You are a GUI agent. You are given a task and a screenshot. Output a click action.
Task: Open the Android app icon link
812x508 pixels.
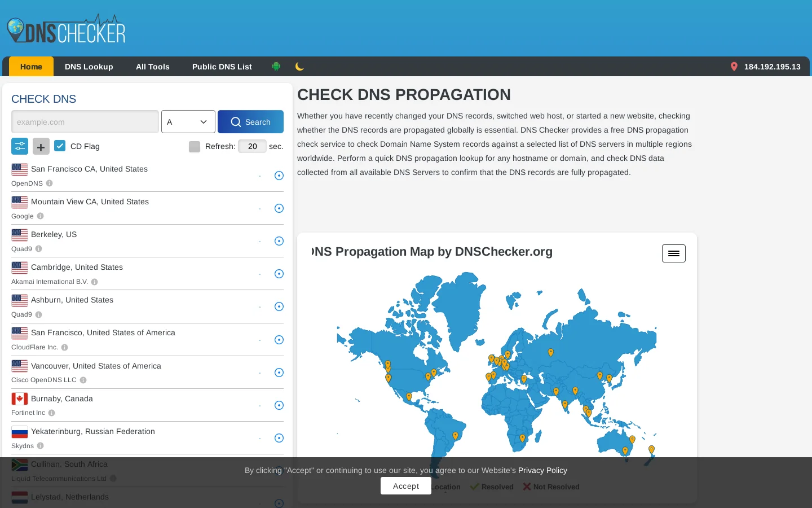[x=276, y=67]
